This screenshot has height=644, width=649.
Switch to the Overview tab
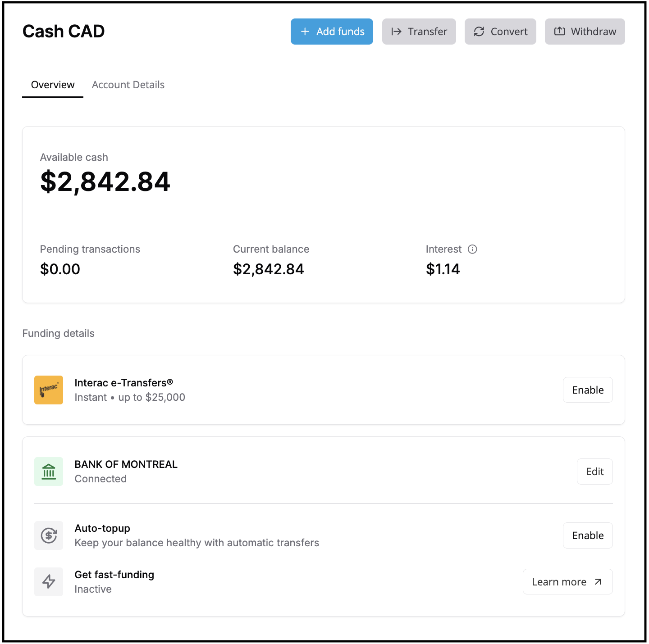53,85
